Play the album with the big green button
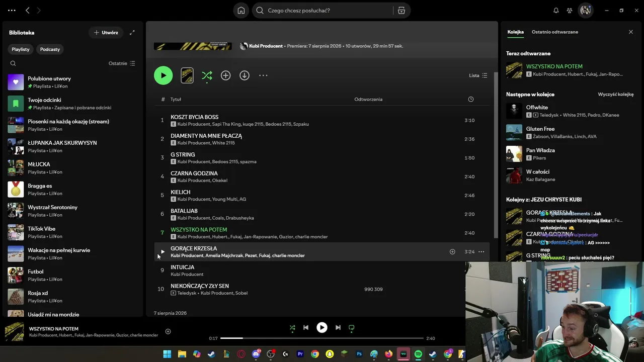 (x=163, y=75)
